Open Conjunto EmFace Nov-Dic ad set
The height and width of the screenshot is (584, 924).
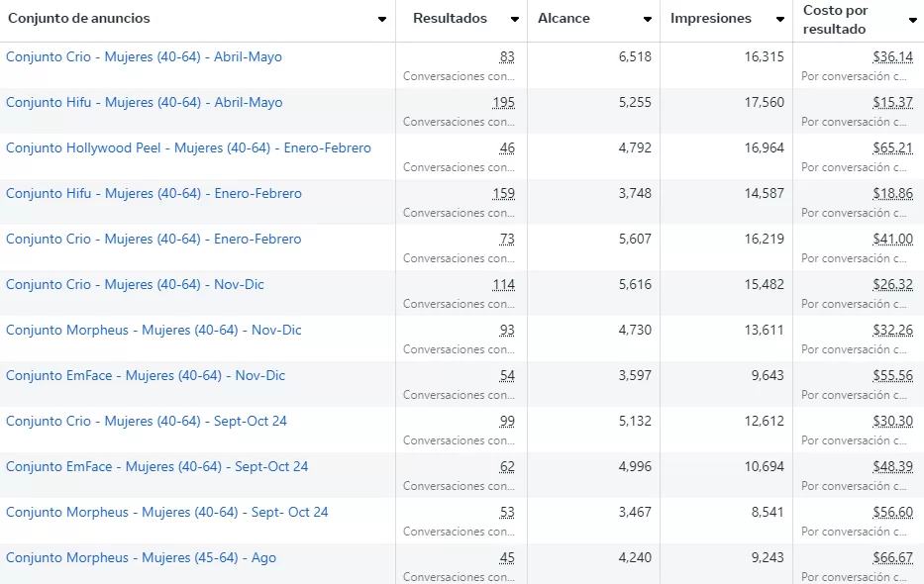click(146, 376)
